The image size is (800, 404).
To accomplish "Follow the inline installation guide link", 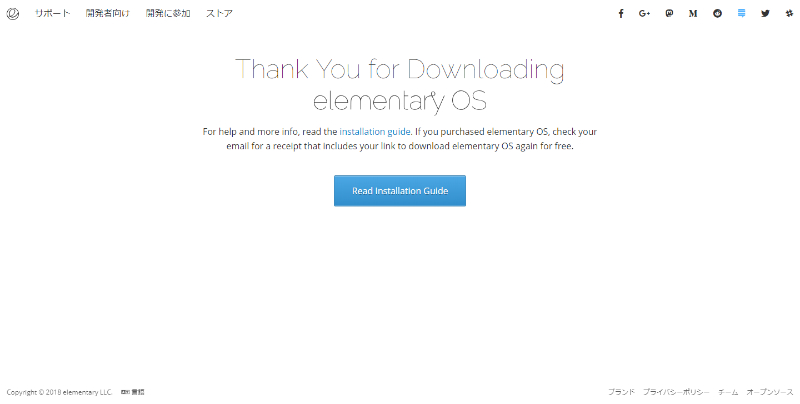I will tap(375, 132).
